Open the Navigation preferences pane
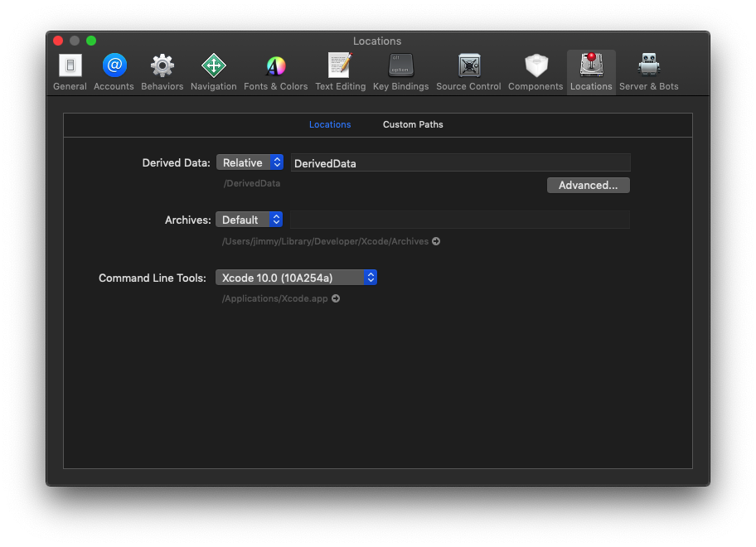This screenshot has width=756, height=547. 214,72
